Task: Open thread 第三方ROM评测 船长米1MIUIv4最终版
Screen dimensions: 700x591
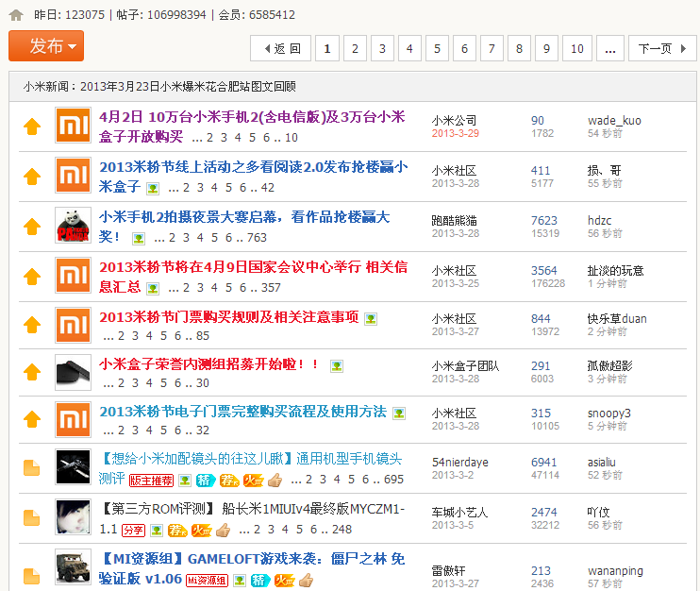Action: (x=252, y=518)
